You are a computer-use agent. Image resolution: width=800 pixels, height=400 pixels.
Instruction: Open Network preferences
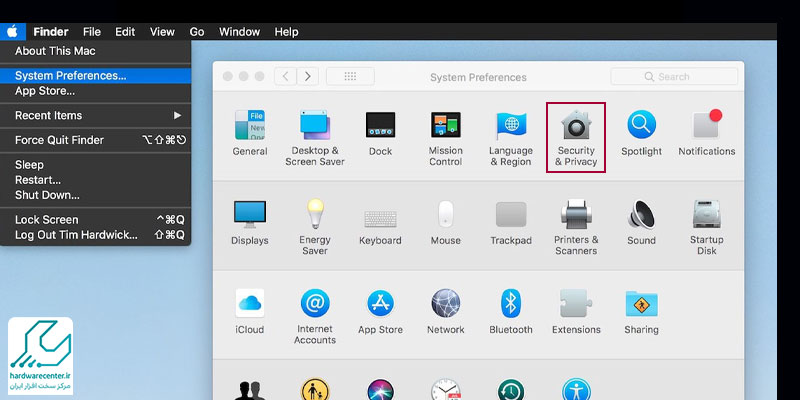click(445, 311)
